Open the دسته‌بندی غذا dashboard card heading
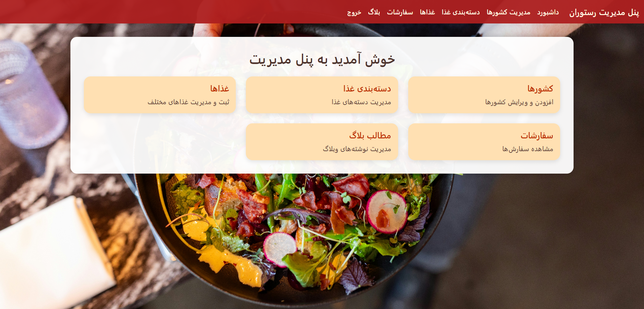 pos(367,88)
